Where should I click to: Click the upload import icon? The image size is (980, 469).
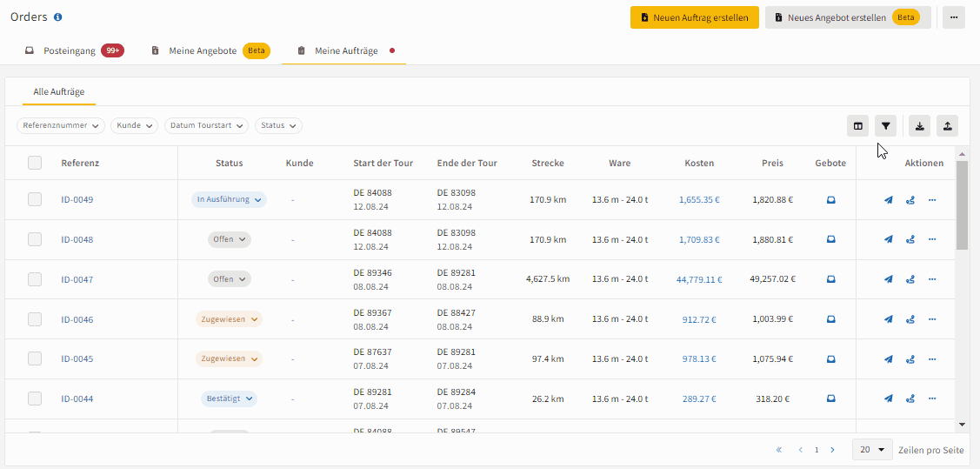click(x=948, y=125)
